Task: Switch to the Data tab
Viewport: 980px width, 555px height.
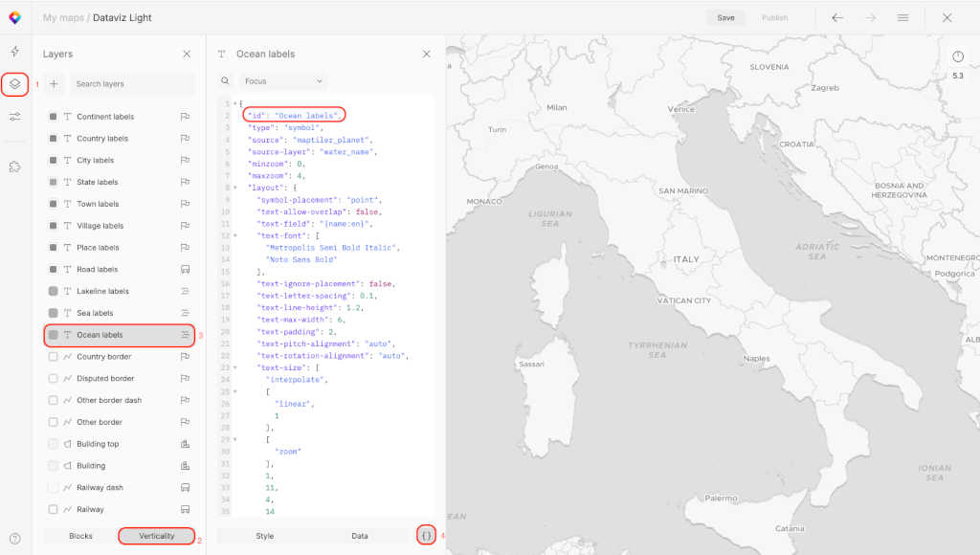Action: pos(360,536)
